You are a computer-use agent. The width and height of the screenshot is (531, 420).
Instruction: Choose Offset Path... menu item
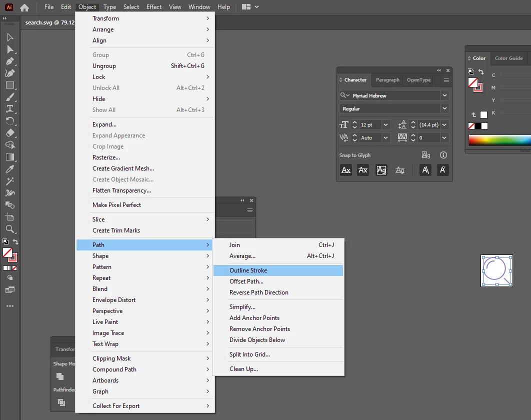(x=278, y=281)
